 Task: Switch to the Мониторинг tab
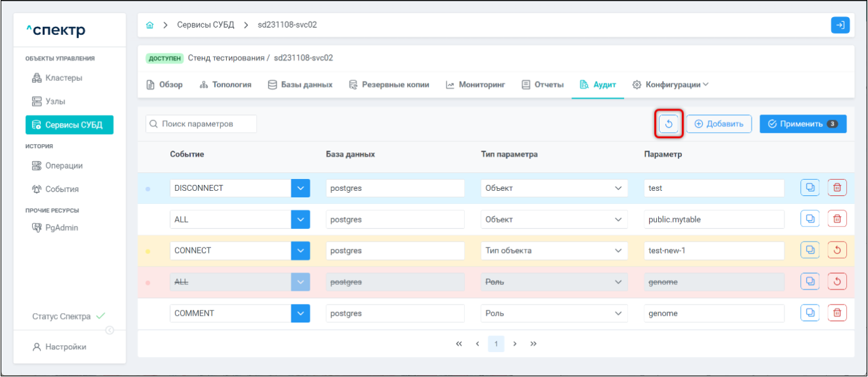point(475,85)
